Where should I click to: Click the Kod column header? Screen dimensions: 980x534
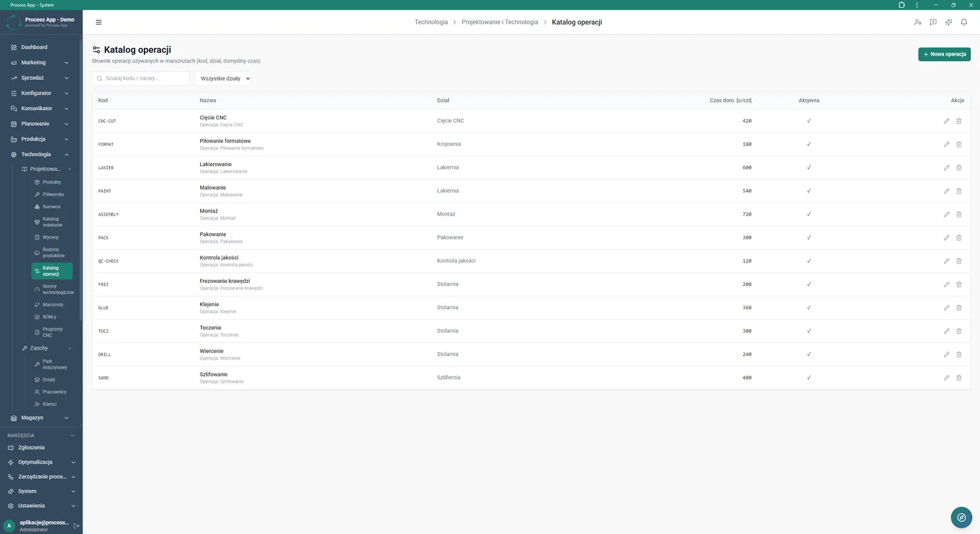point(103,100)
